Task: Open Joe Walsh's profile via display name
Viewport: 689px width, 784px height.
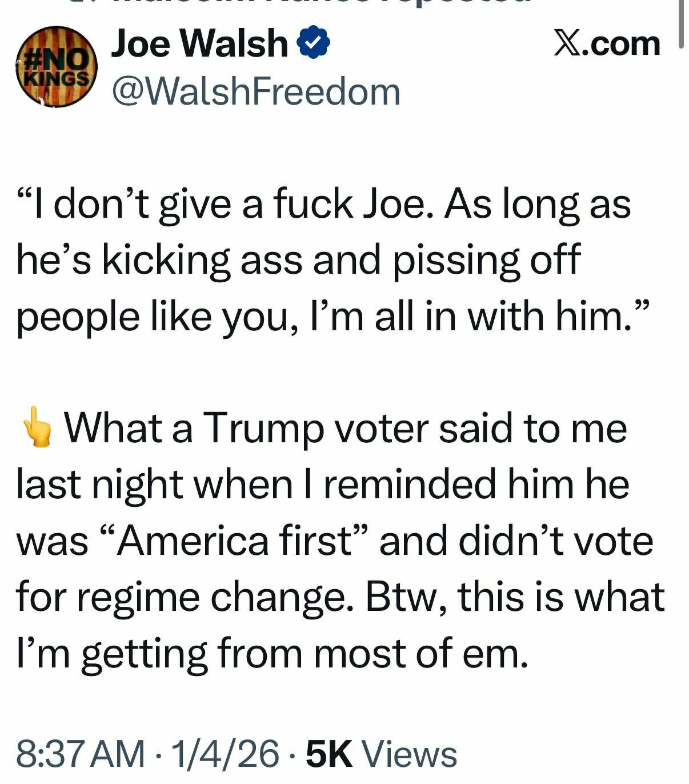Action: (x=199, y=44)
